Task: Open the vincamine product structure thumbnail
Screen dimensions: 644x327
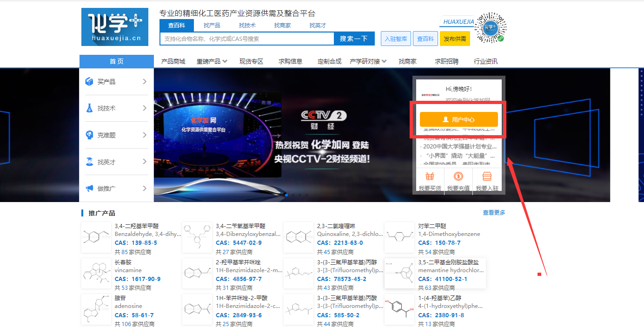Action: click(x=96, y=273)
